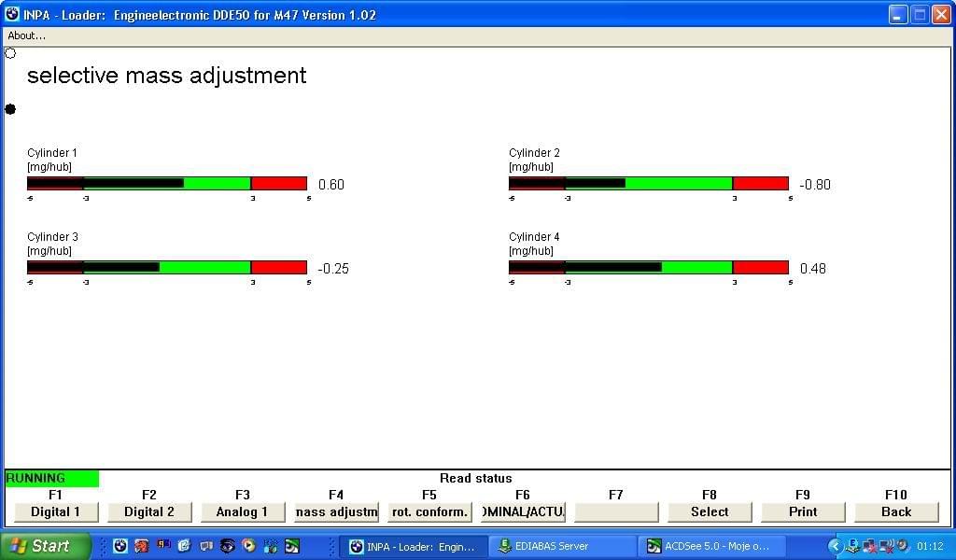Click the Cylinder 1 mass adjustment bar
Viewport: 956px width, 560px height.
[167, 184]
